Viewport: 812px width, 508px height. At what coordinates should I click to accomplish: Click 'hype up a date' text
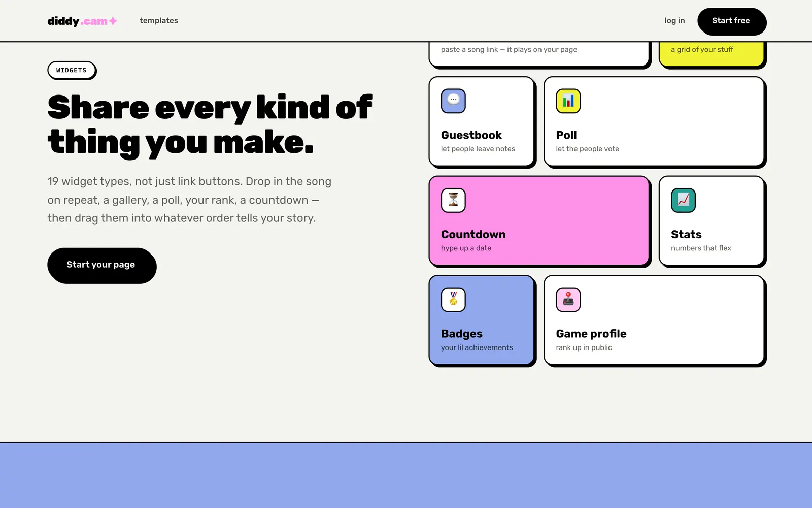(466, 248)
